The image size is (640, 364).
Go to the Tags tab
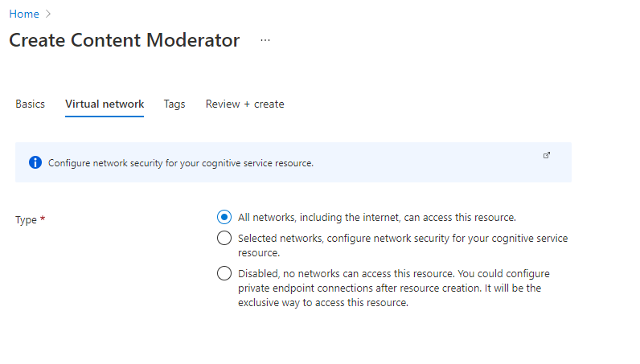(174, 104)
